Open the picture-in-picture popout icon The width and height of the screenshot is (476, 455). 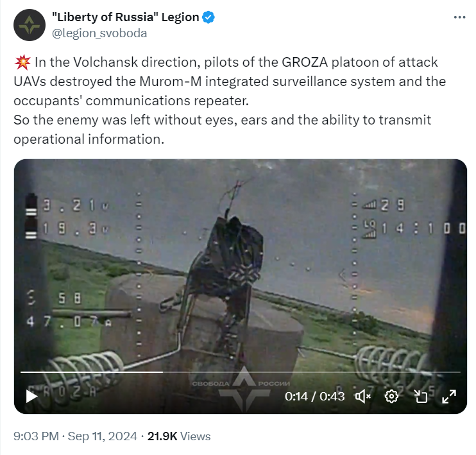[420, 397]
